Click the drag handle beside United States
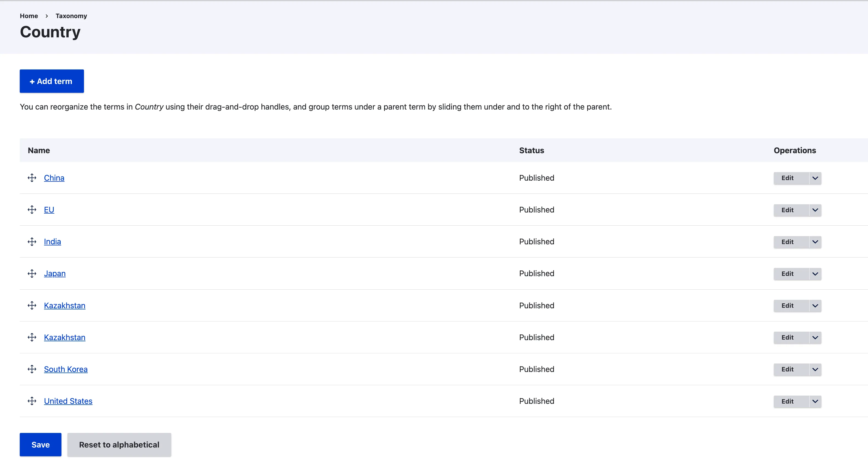The image size is (868, 470). pos(32,401)
